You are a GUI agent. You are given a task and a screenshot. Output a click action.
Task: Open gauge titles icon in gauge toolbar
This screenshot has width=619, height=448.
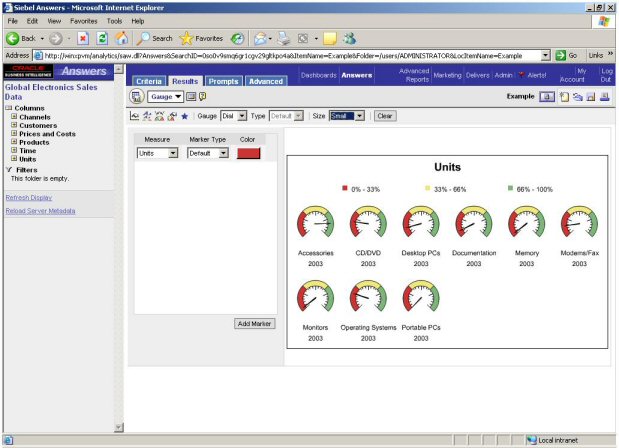147,116
